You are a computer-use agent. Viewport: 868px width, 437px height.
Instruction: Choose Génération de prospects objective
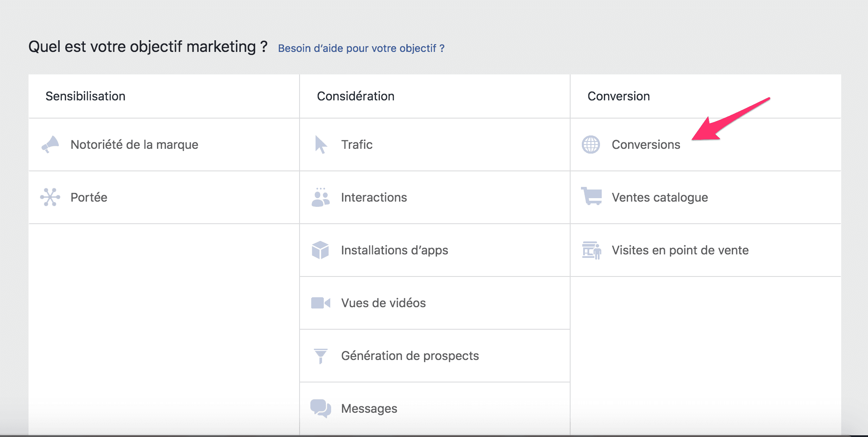pyautogui.click(x=410, y=356)
